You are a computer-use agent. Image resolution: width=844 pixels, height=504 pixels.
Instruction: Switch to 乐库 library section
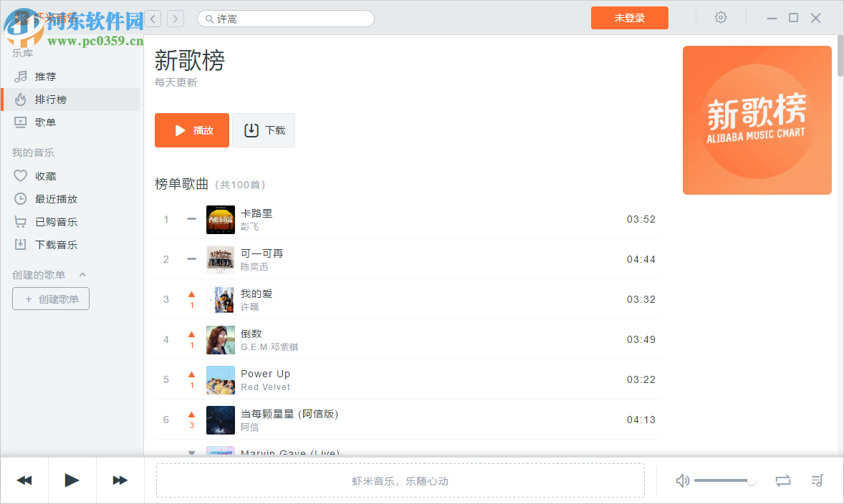(x=23, y=53)
